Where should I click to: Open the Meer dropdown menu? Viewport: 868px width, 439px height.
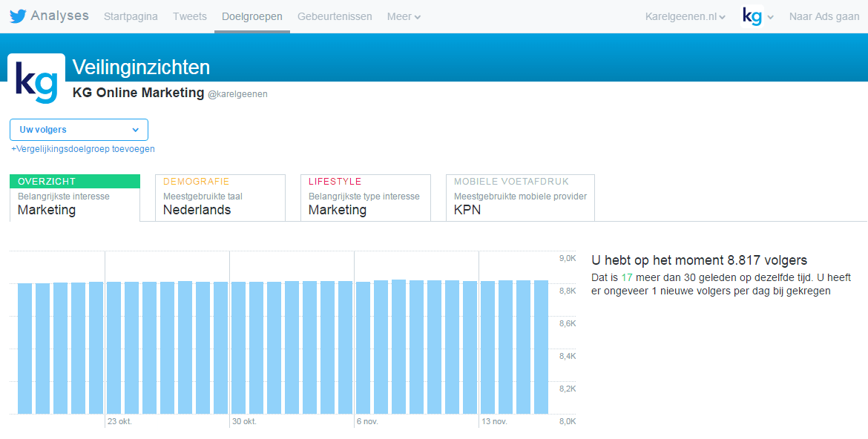click(403, 16)
